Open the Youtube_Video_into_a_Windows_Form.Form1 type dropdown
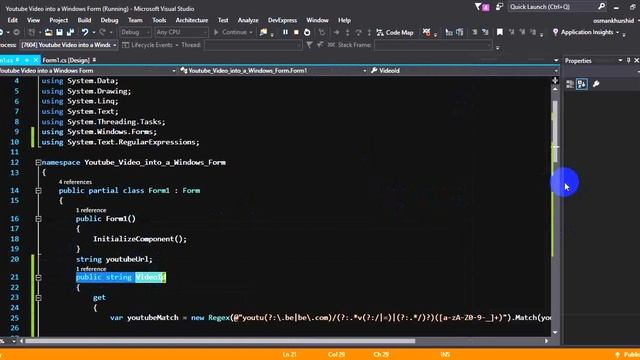Screen dimensions: 640x360 273,71
